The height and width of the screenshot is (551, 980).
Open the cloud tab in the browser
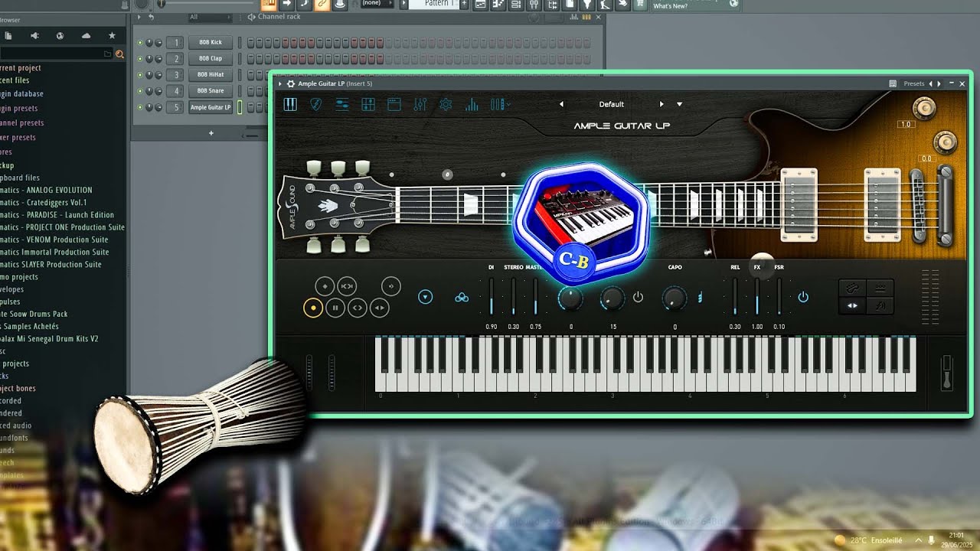(x=86, y=36)
